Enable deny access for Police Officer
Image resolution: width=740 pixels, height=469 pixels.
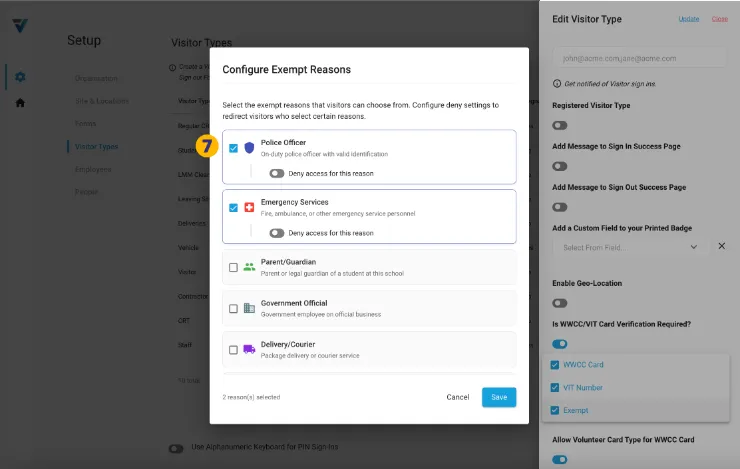click(x=277, y=173)
